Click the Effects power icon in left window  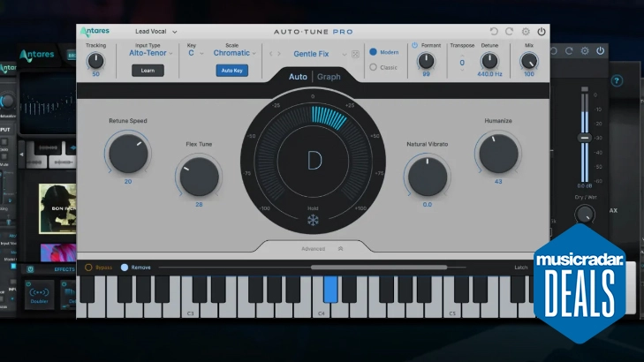click(x=30, y=269)
